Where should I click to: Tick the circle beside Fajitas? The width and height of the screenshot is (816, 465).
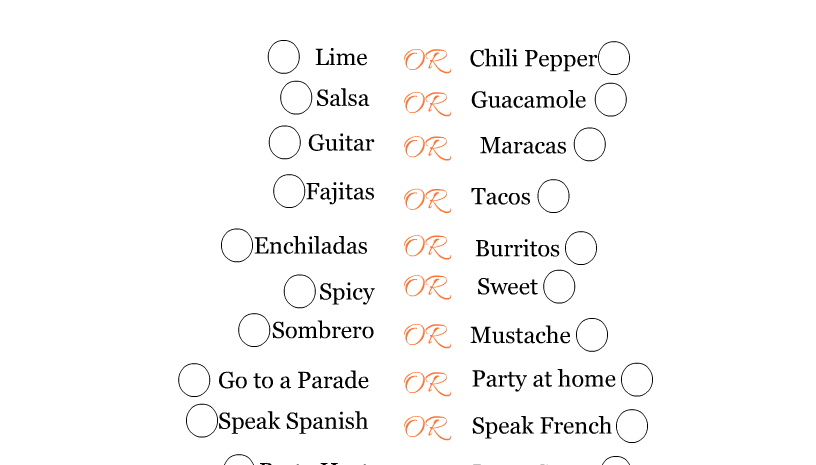coord(289,191)
